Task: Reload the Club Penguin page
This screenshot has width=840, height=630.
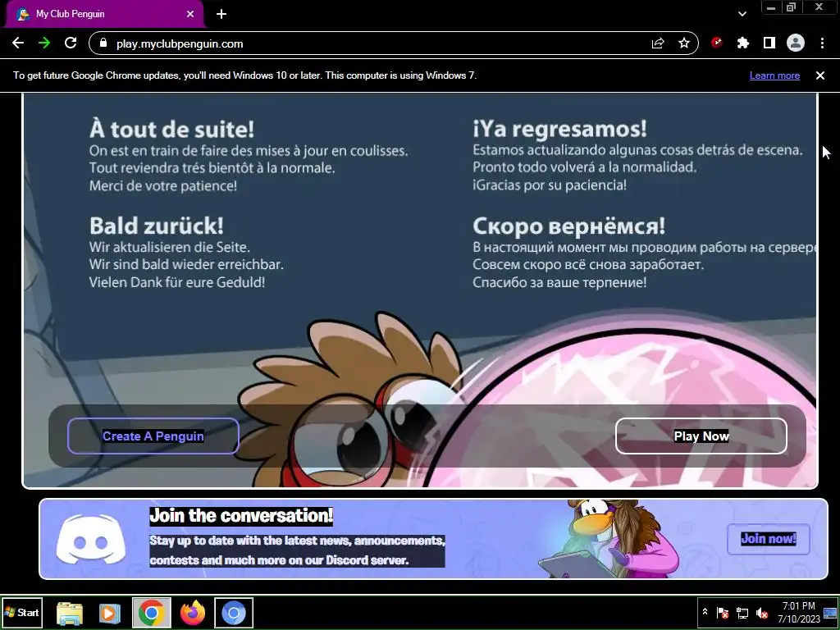Action: click(x=71, y=43)
